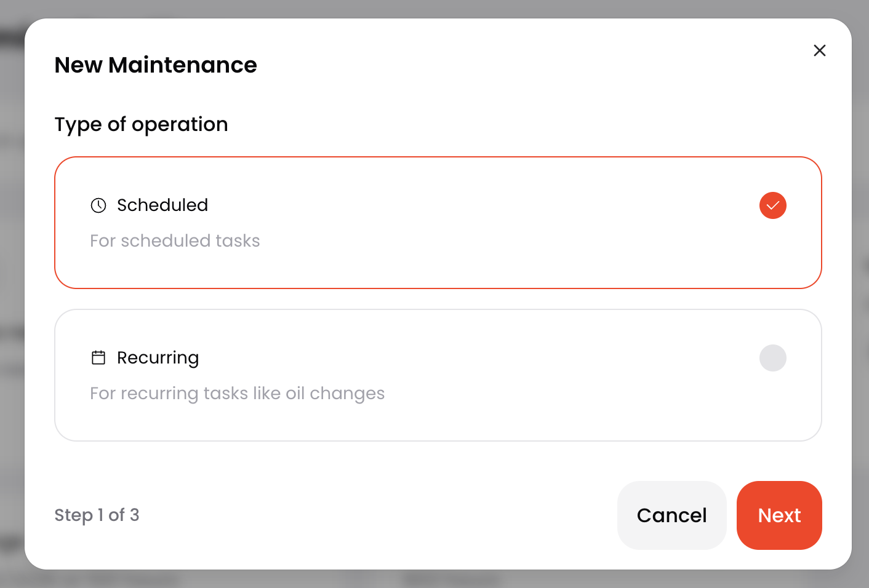Click the 'Type of operation' heading
The image size is (869, 588).
pyautogui.click(x=141, y=124)
